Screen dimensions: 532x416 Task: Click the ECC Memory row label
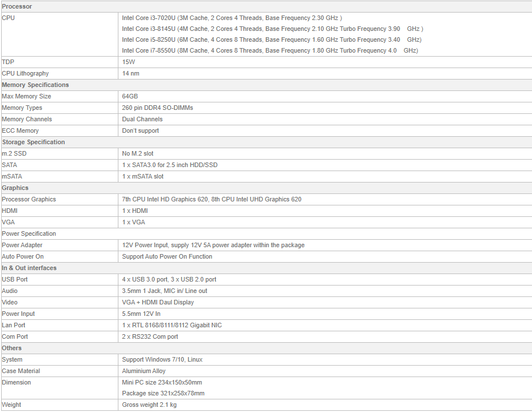click(21, 130)
